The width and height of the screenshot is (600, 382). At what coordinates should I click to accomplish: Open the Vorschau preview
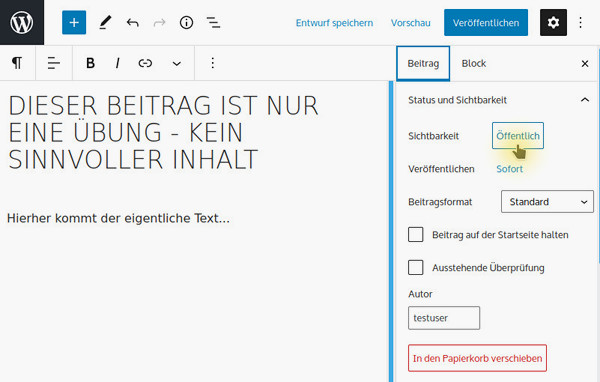411,23
